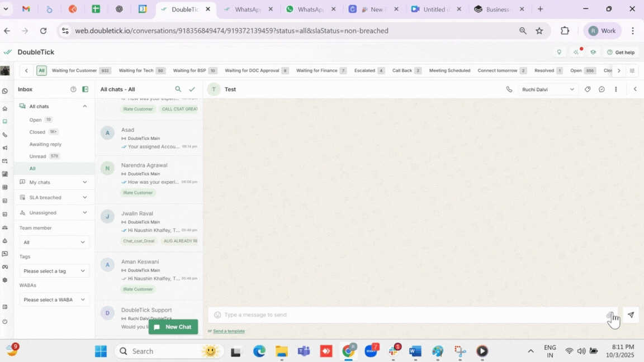Click the send message arrow icon

(631, 315)
